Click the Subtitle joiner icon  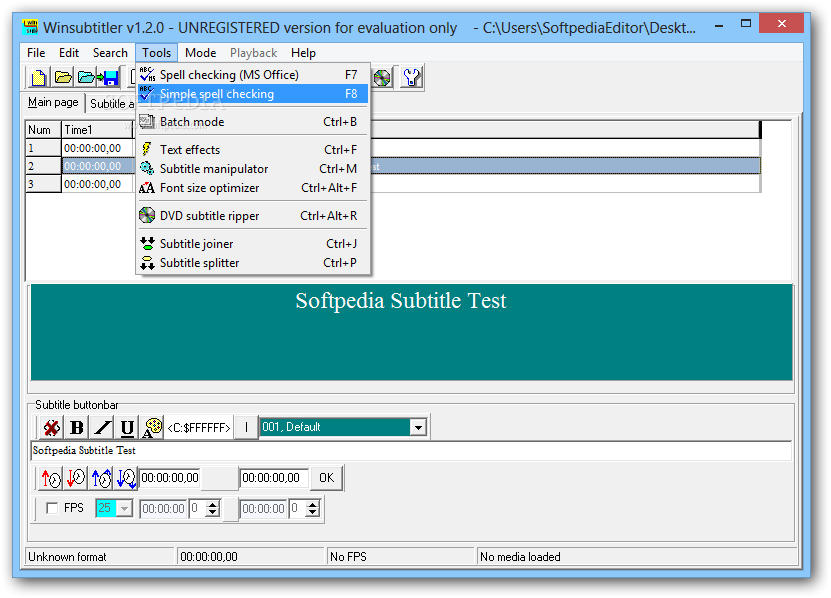147,244
